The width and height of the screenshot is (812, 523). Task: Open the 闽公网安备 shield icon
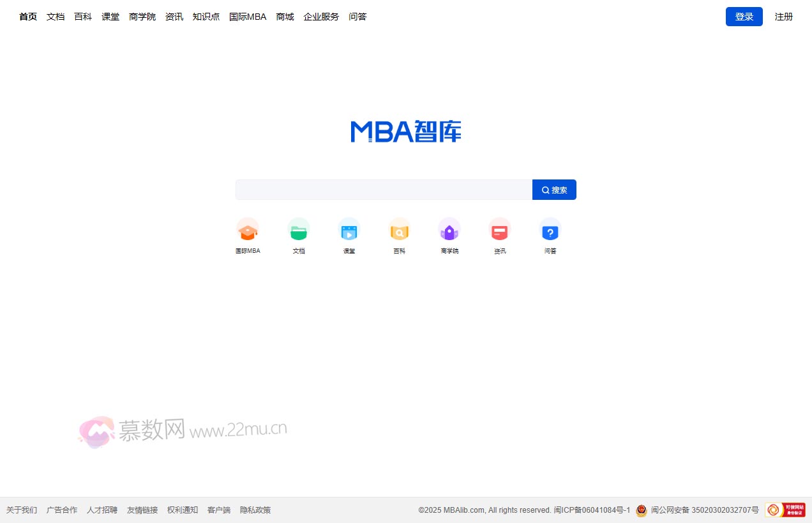pos(640,510)
